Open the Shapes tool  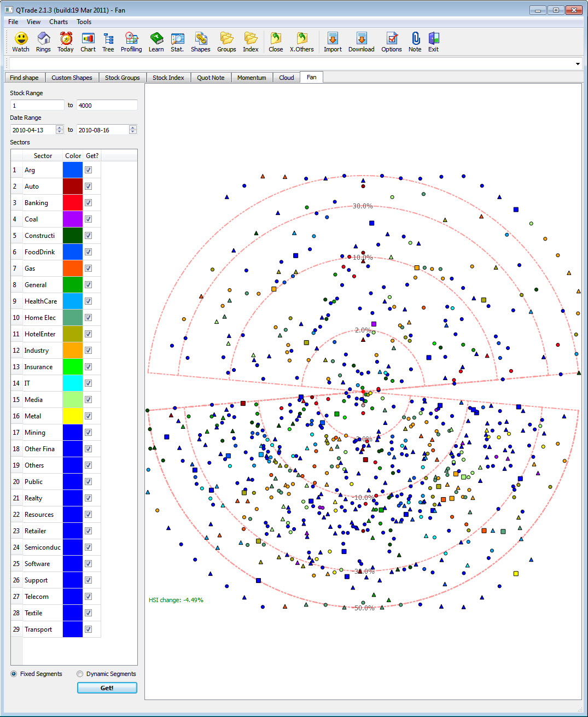point(200,42)
